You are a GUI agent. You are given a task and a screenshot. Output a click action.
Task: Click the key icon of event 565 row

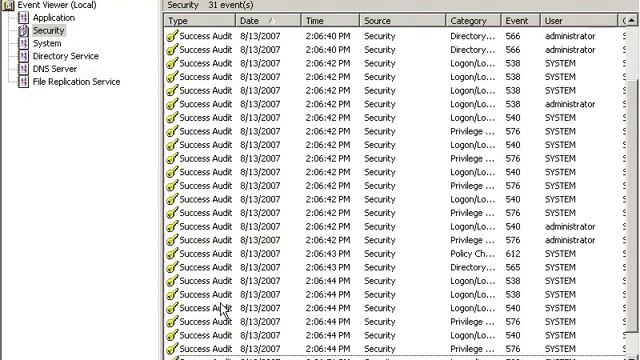click(172, 267)
